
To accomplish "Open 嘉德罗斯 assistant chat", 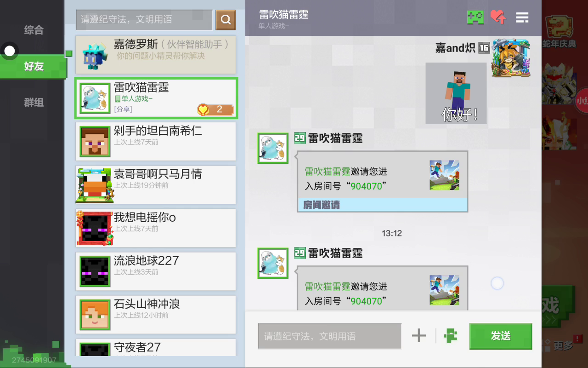I will (156, 55).
